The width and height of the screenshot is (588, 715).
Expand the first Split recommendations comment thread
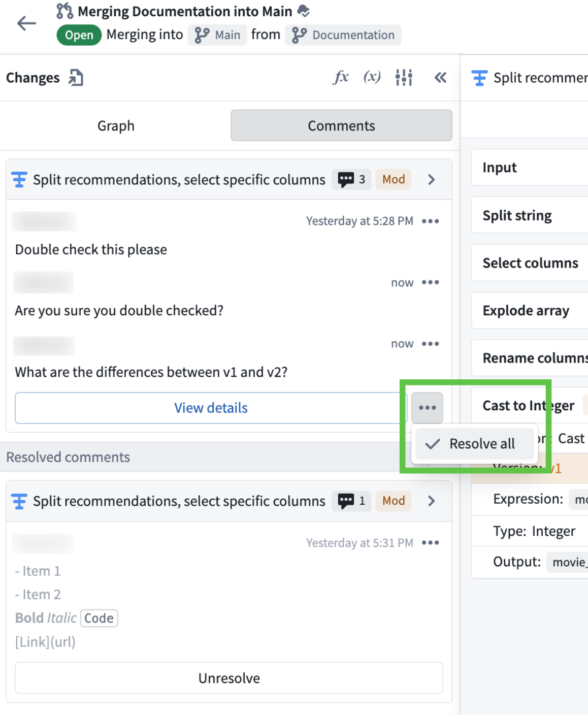431,180
